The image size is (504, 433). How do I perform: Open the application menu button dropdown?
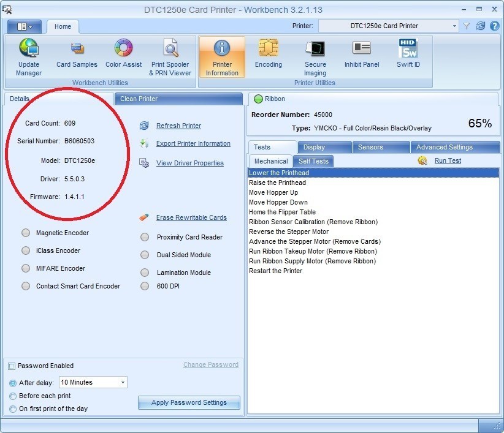tap(25, 26)
